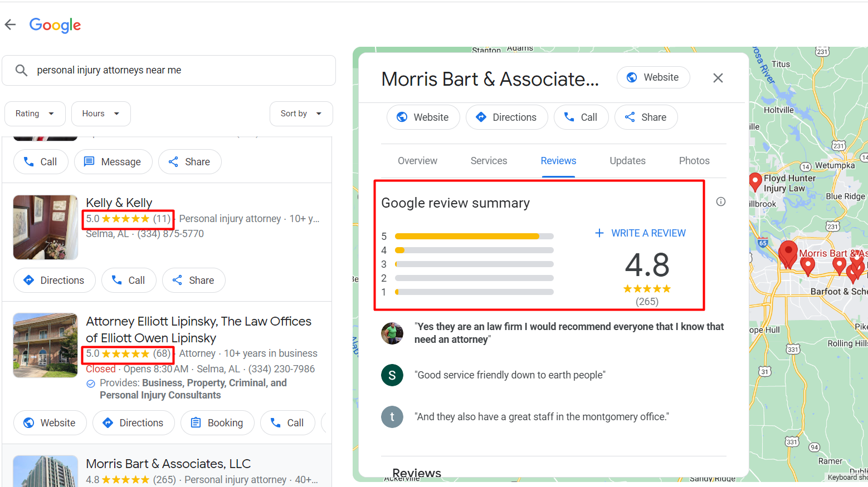Switch to the Photos tab
This screenshot has width=868, height=487.
(x=694, y=161)
